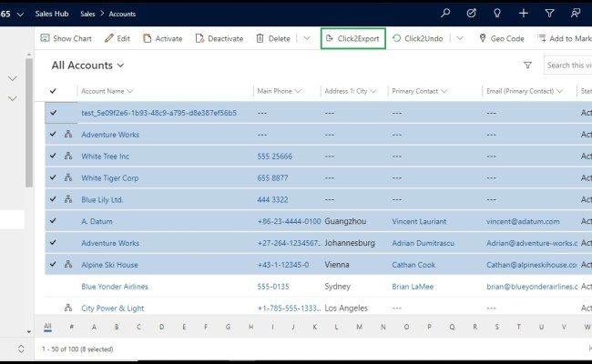Click the Click2Undo command
The height and width of the screenshot is (364, 592).
(417, 38)
